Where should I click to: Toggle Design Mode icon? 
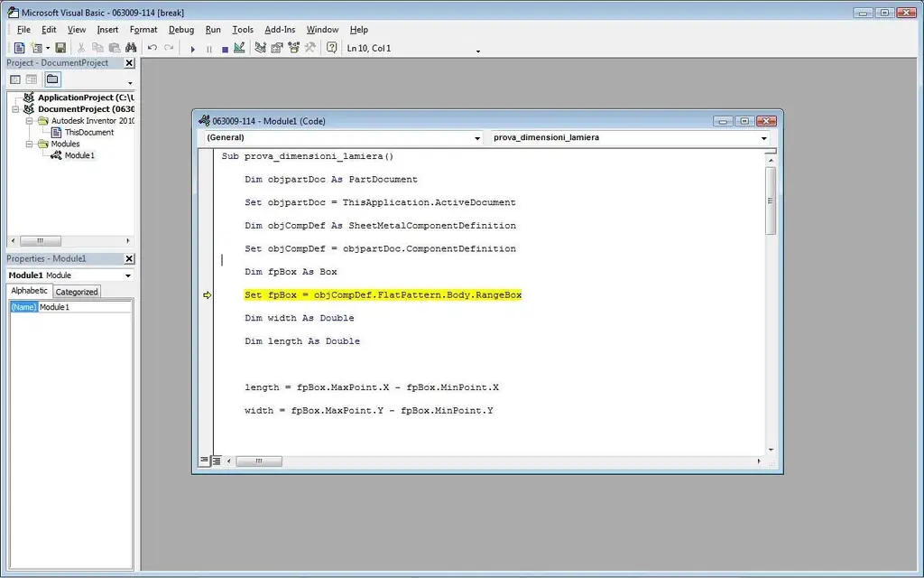pos(239,48)
